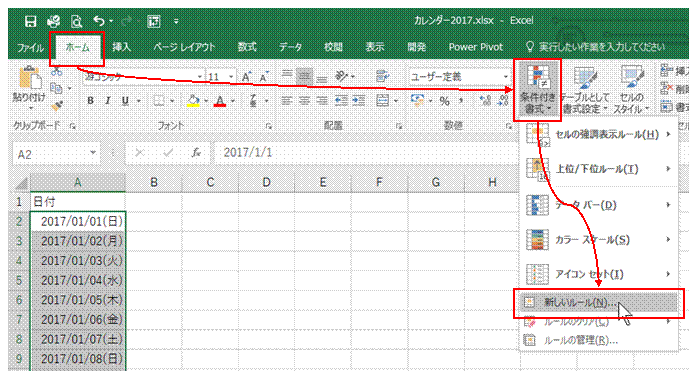698x377 pixels.
Task: Click the fx insert function icon
Action: click(x=196, y=153)
